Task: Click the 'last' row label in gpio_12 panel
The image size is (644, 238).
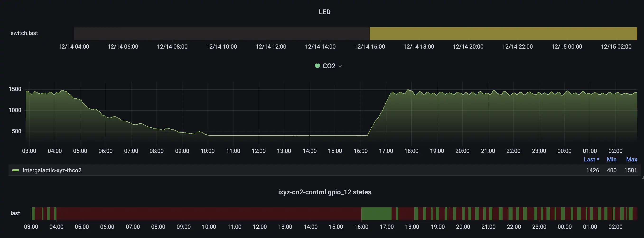Action: point(15,213)
